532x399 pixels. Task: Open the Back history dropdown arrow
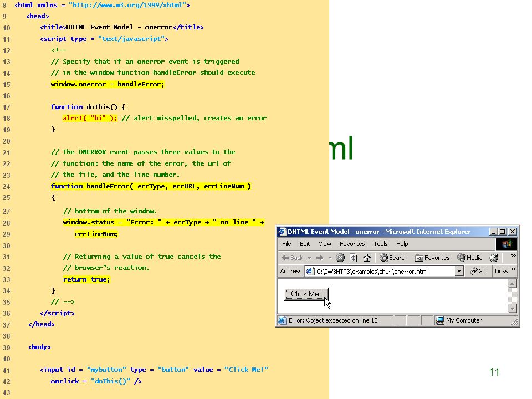pyautogui.click(x=309, y=258)
